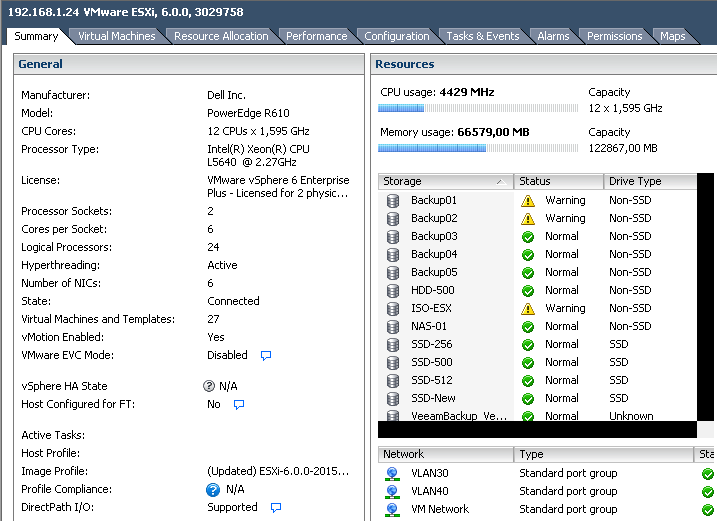
Task: Click the DirectPath I/O info bubble icon
Action: click(x=276, y=508)
